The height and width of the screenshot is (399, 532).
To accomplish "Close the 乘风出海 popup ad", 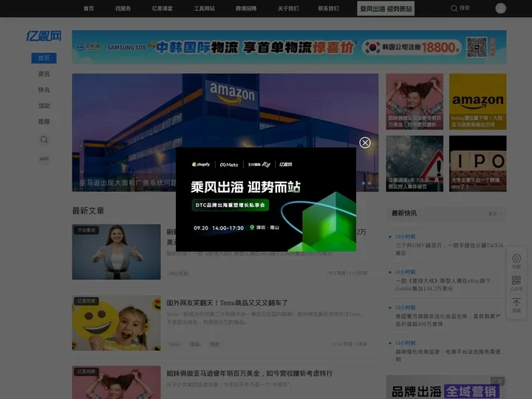I will 365,143.
